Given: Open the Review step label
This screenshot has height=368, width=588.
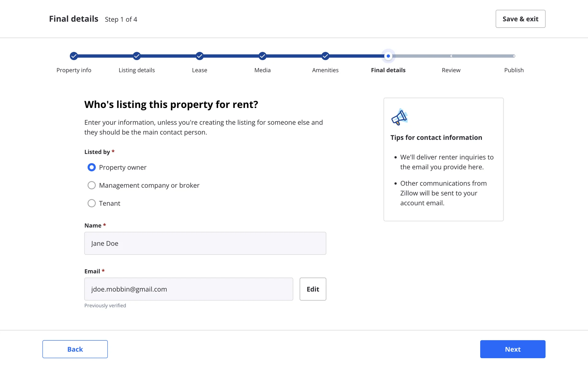Looking at the screenshot, I should 451,70.
